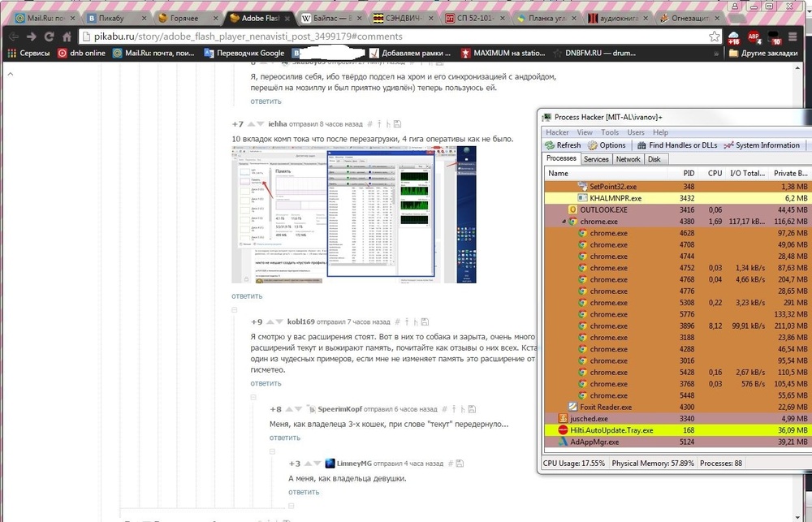Open the Disk tab in Process Hacker
The image size is (812, 522).
tap(654, 159)
